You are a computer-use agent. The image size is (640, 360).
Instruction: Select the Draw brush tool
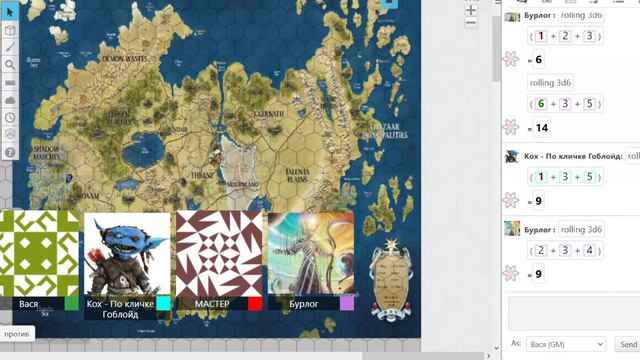pyautogui.click(x=10, y=47)
